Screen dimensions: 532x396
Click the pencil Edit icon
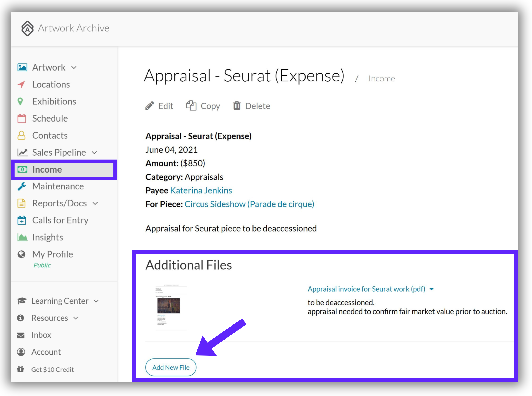point(150,106)
